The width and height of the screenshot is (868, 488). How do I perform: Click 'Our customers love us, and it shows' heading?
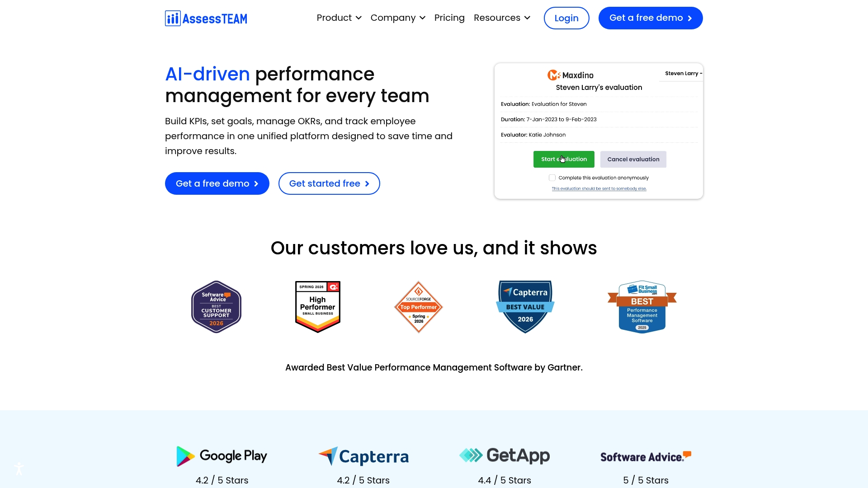click(434, 248)
